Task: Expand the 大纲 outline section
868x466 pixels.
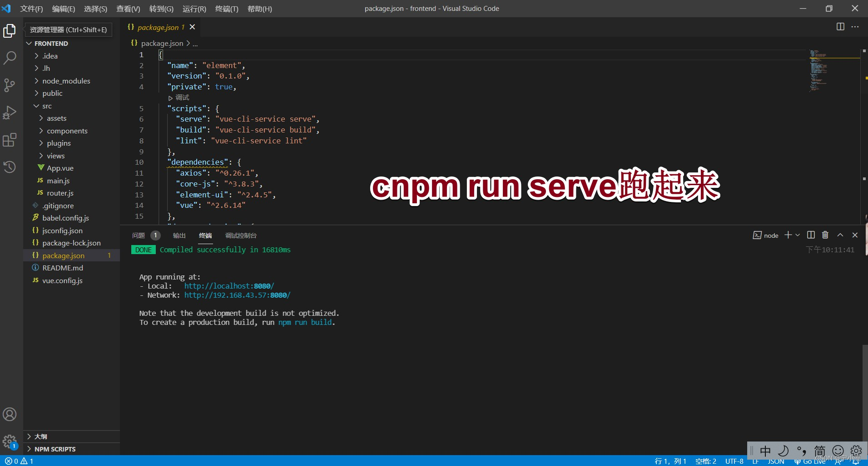Action: coord(72,437)
